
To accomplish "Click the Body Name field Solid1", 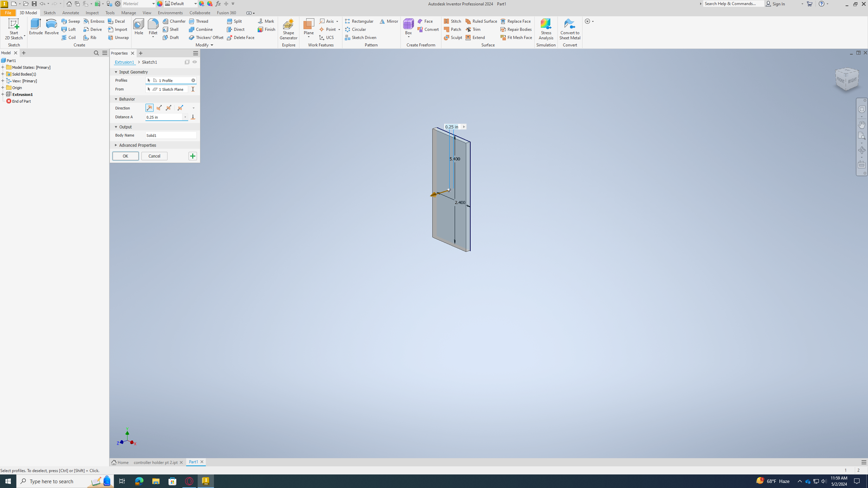I will pos(171,135).
